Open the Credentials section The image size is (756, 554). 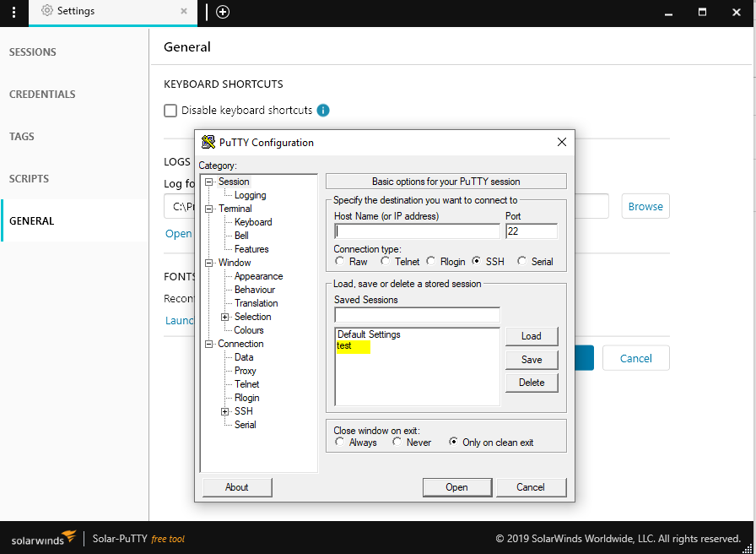pyautogui.click(x=42, y=94)
